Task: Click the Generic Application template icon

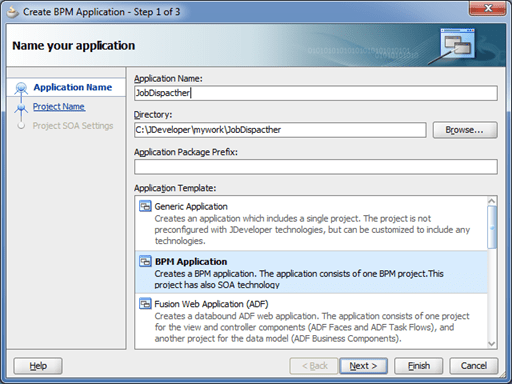Action: coord(145,207)
